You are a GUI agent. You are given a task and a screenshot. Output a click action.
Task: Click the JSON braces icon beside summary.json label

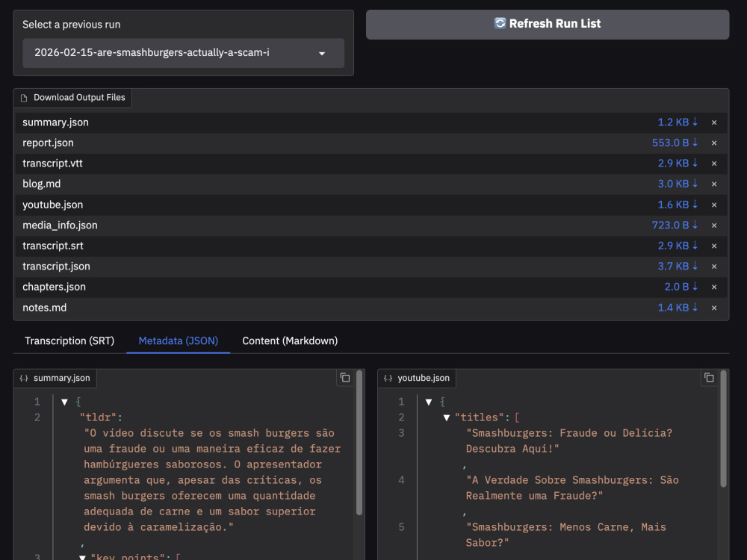[x=24, y=379]
